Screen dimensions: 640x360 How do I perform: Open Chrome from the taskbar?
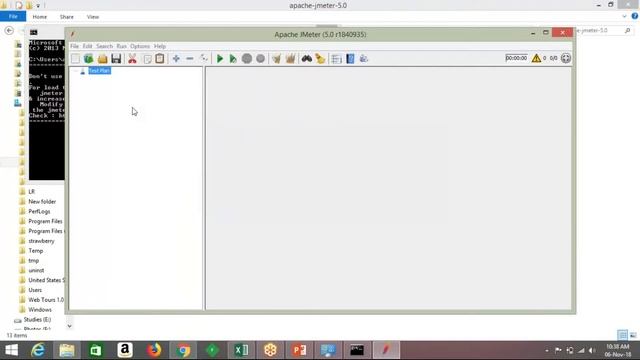click(x=183, y=350)
